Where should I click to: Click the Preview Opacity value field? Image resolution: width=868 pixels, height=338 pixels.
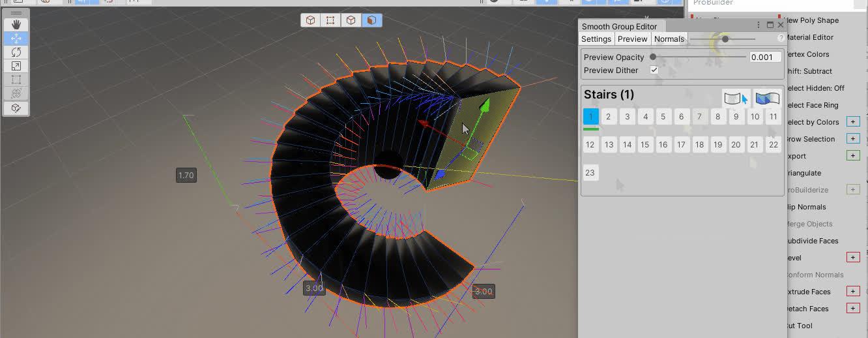tap(765, 57)
